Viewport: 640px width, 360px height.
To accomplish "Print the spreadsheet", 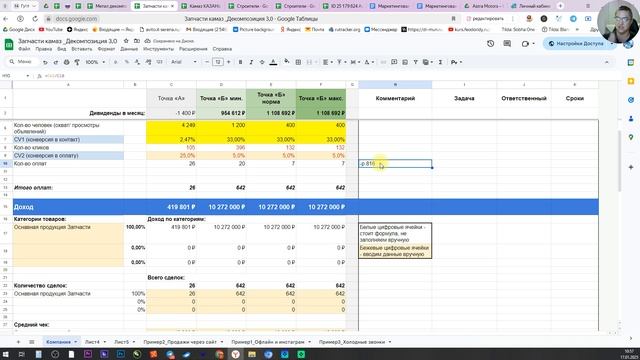I will point(66,62).
